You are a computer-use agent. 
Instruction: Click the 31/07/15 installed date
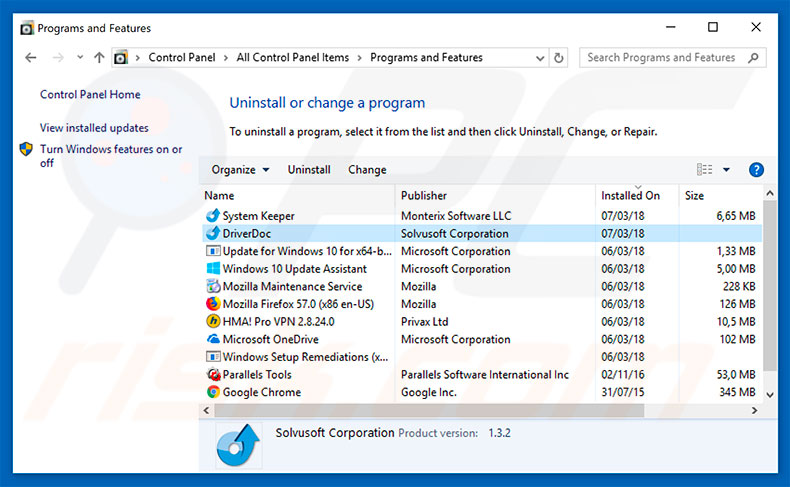[x=623, y=392]
